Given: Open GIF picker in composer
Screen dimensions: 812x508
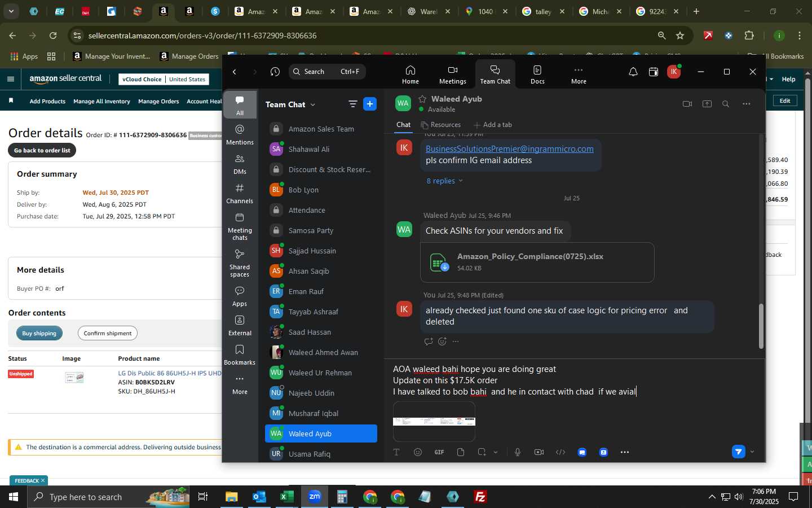Looking at the screenshot, I should [439, 452].
